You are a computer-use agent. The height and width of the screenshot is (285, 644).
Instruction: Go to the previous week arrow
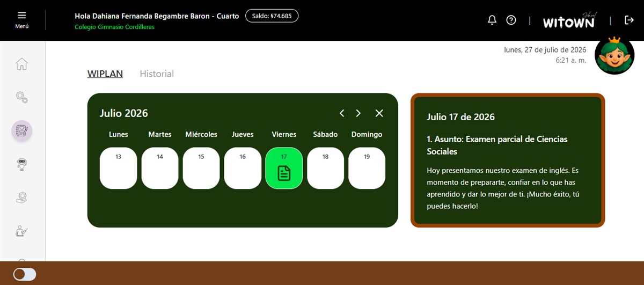(x=342, y=113)
